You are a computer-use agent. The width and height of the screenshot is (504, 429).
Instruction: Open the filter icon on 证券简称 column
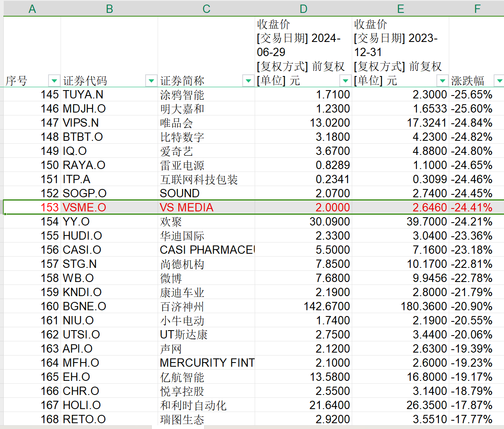click(x=248, y=81)
